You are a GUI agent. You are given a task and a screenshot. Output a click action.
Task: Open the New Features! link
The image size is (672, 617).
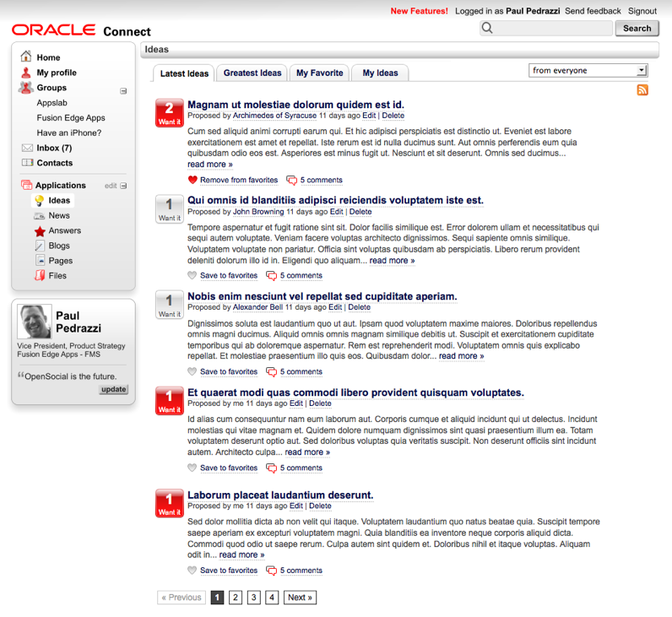point(419,11)
